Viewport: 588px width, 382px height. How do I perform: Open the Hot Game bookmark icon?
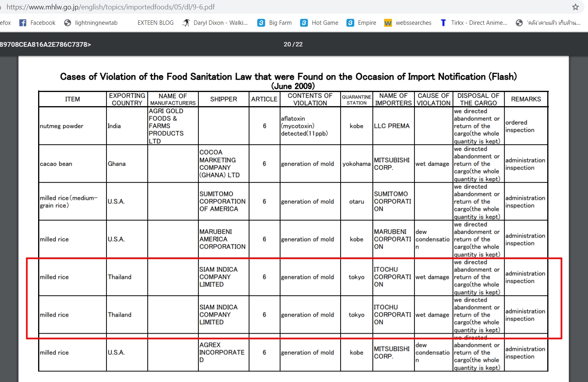(x=304, y=23)
